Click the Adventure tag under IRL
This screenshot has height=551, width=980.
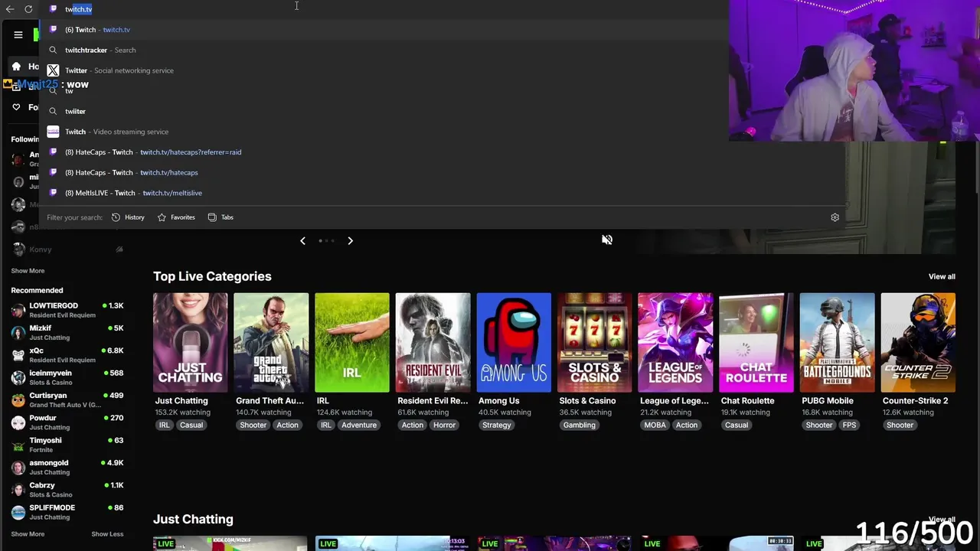(359, 425)
